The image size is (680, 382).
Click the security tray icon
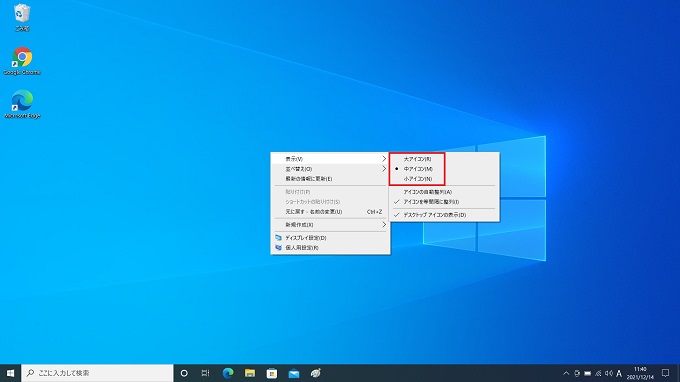[x=577, y=373]
